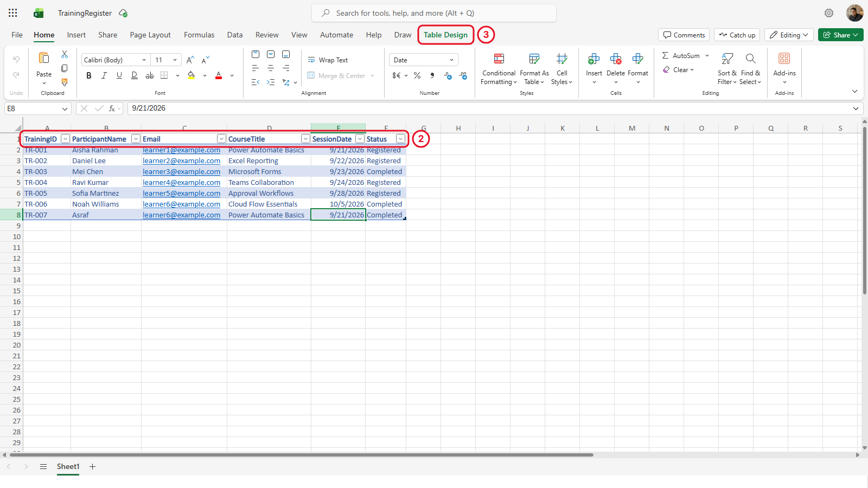
Task: Expand the Name Box dropdown showing E8
Action: tap(65, 108)
